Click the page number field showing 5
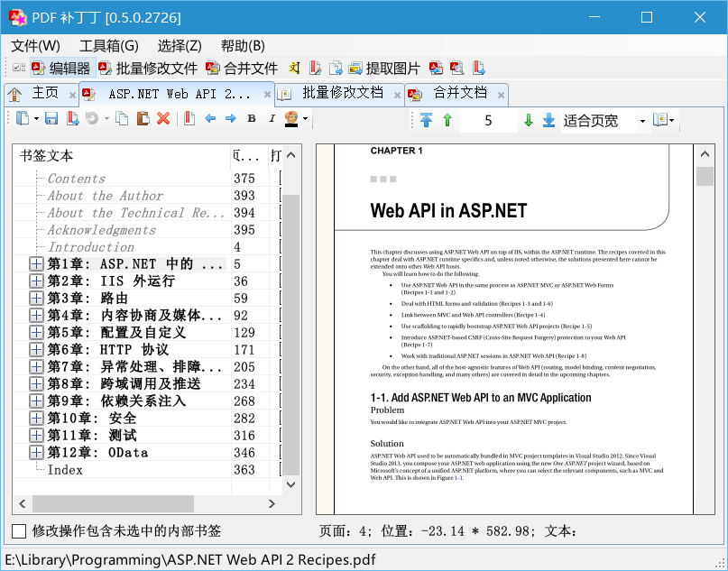The width and height of the screenshot is (728, 571). (x=488, y=121)
